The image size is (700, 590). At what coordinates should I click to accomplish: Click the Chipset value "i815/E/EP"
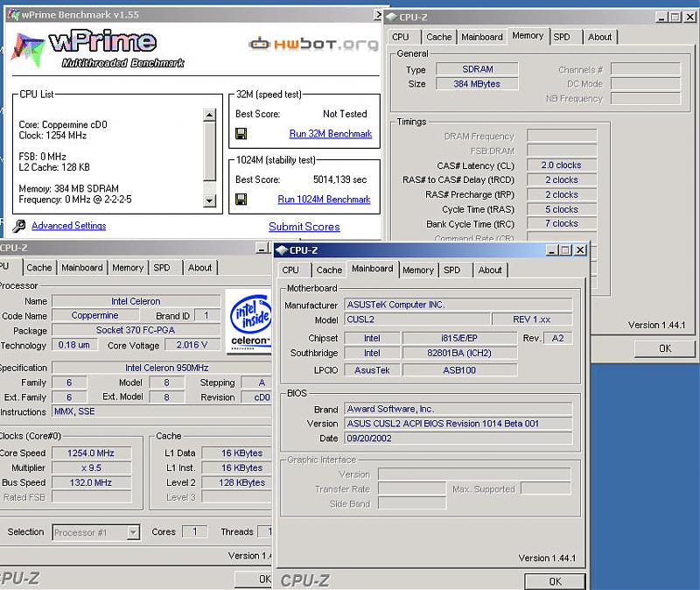click(x=460, y=338)
